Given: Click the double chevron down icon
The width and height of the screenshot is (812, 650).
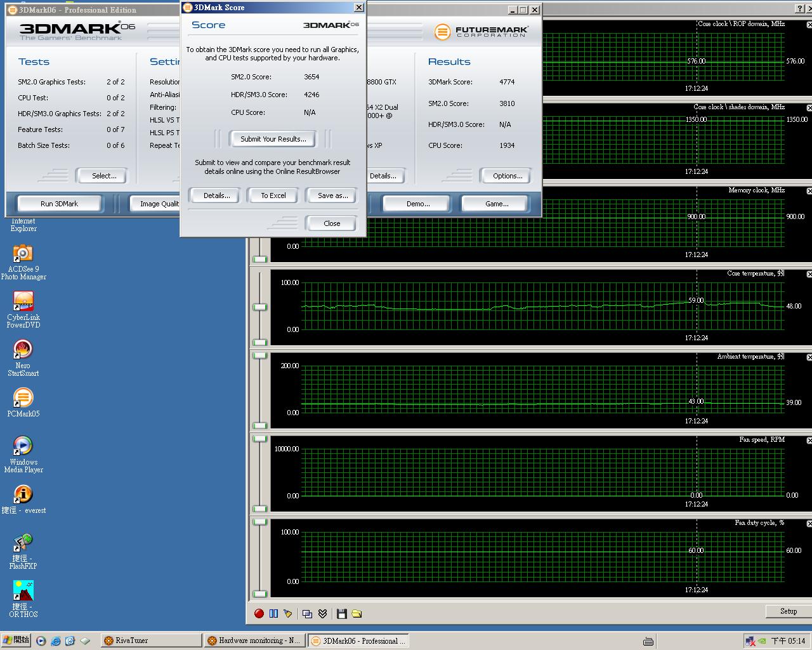Looking at the screenshot, I should (322, 613).
